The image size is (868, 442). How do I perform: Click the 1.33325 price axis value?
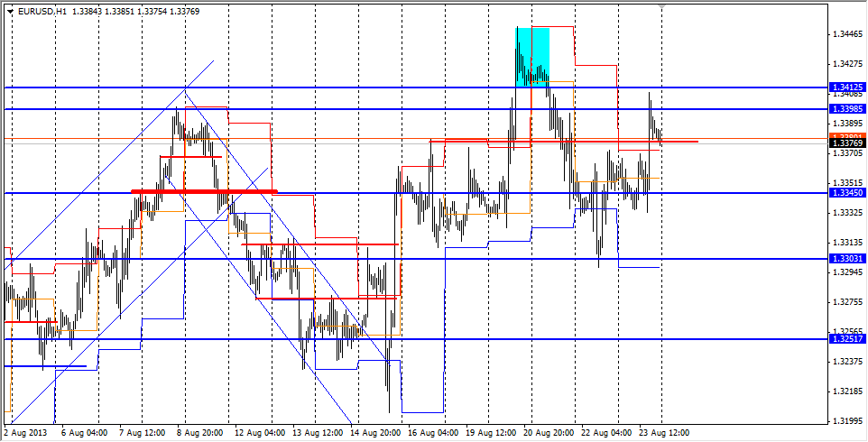(847, 212)
